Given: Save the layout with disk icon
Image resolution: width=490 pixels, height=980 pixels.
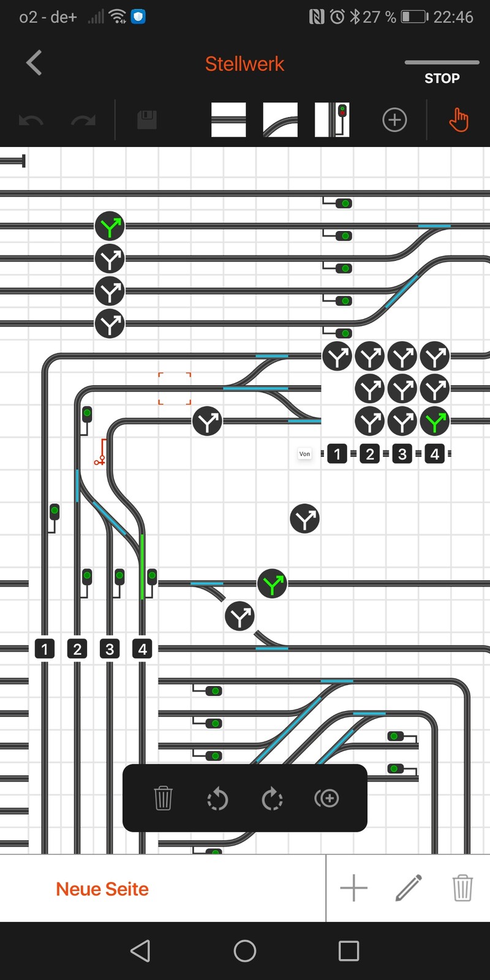Looking at the screenshot, I should coord(147,119).
